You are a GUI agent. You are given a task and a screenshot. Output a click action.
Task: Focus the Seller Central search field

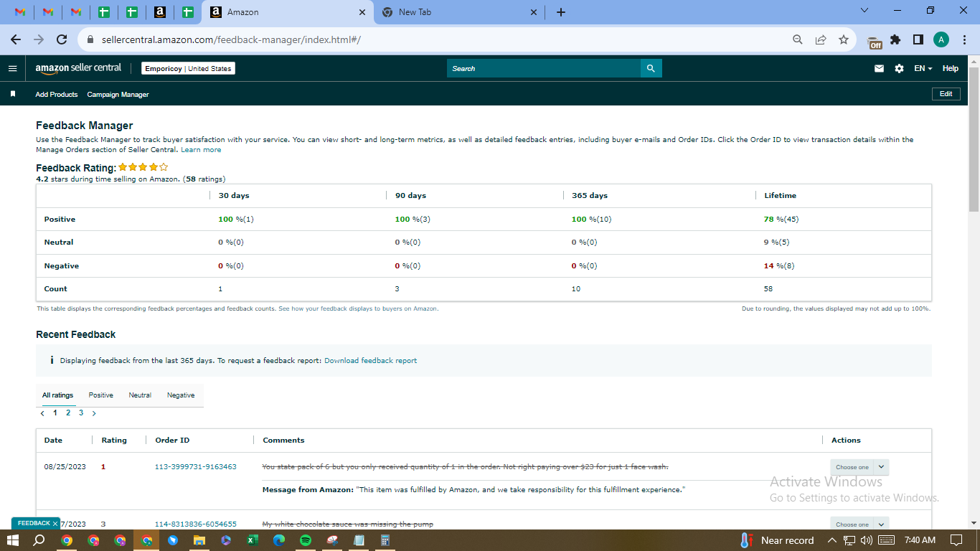(x=544, y=68)
